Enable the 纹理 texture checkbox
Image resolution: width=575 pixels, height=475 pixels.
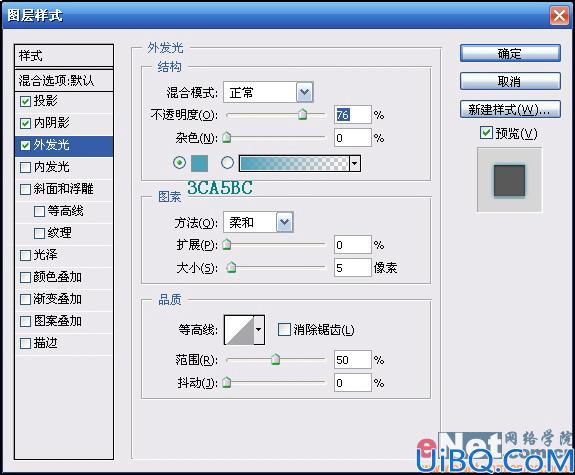[39, 233]
